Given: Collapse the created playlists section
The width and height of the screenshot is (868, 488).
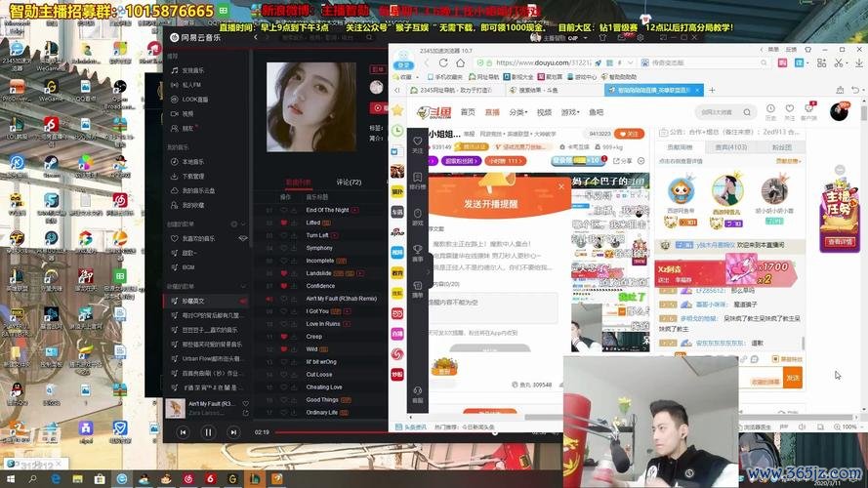Looking at the screenshot, I should 243,224.
